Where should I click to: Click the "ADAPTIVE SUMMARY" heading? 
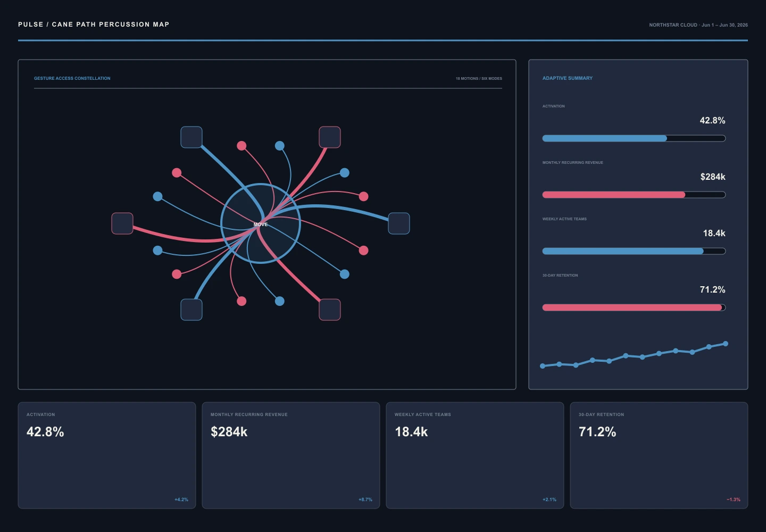click(568, 78)
